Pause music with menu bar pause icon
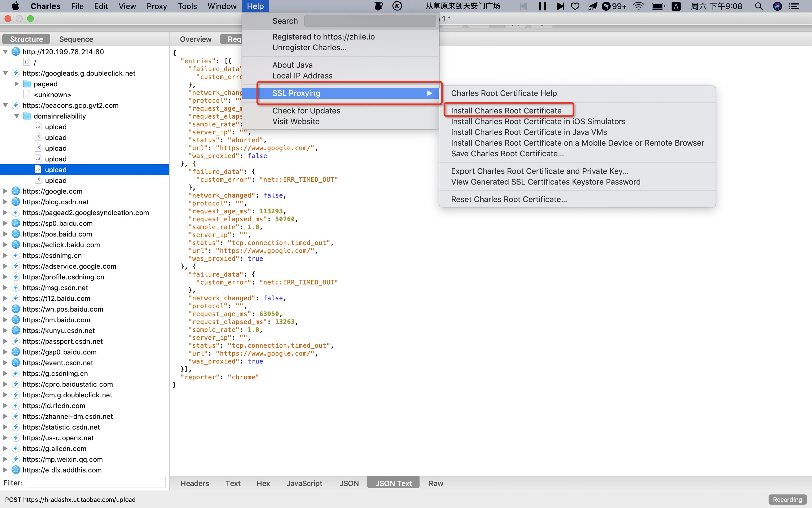This screenshot has height=508, width=812. click(x=542, y=6)
